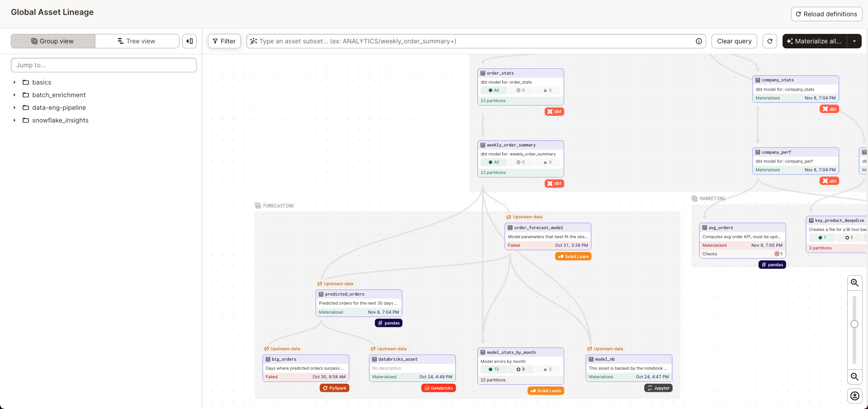Expand the snowflake_insights folder
Screen dimensions: 868x409
(x=14, y=120)
